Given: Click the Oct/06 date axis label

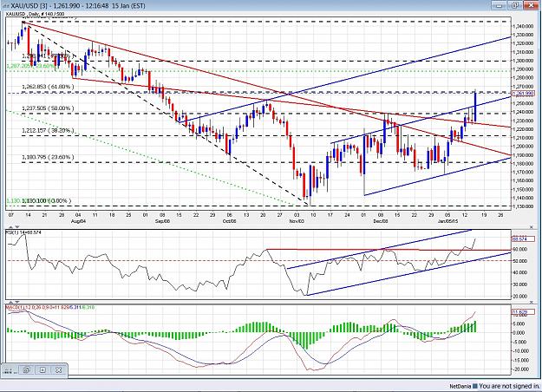Looking at the screenshot, I should pos(230,220).
